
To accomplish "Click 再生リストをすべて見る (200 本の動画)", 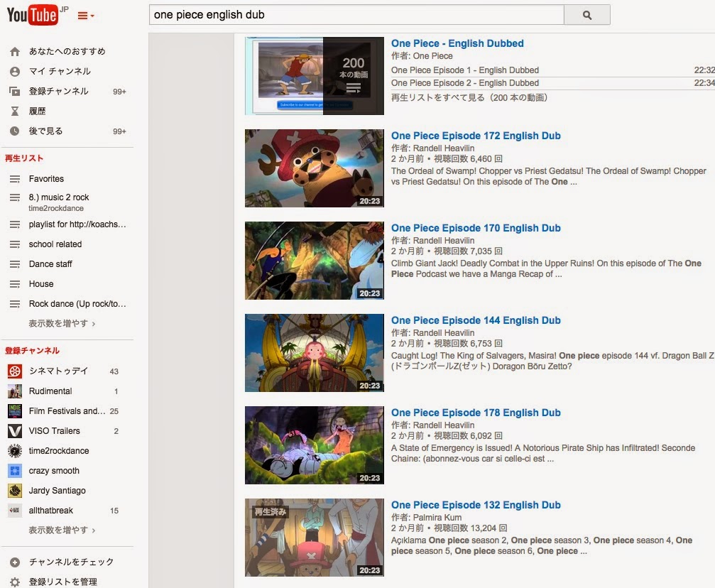I will click(x=469, y=97).
